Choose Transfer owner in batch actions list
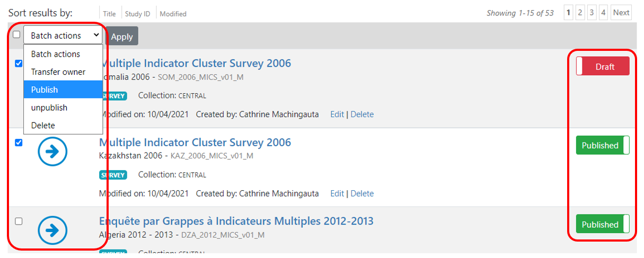644x258 pixels. click(63, 72)
